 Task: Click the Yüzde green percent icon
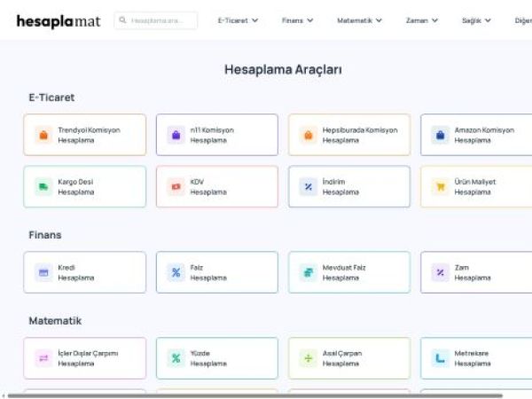[176, 358]
